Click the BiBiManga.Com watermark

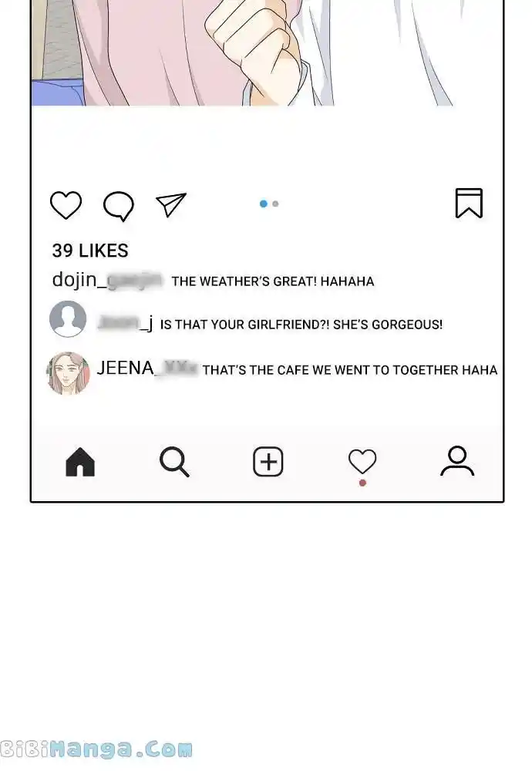pos(96,750)
